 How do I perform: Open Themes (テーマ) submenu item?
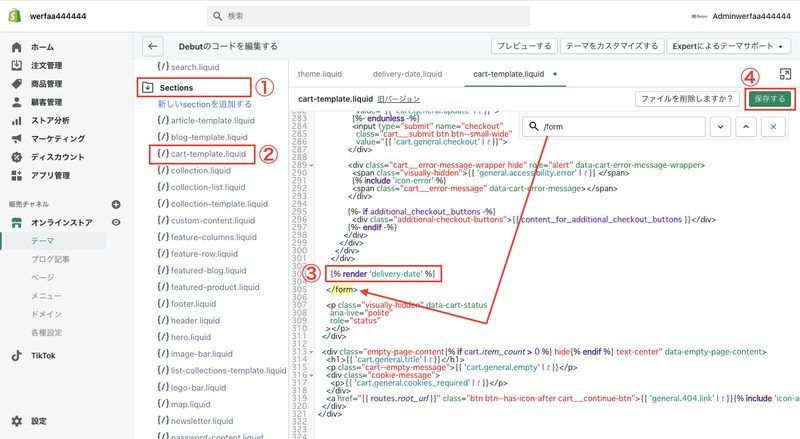(x=42, y=241)
